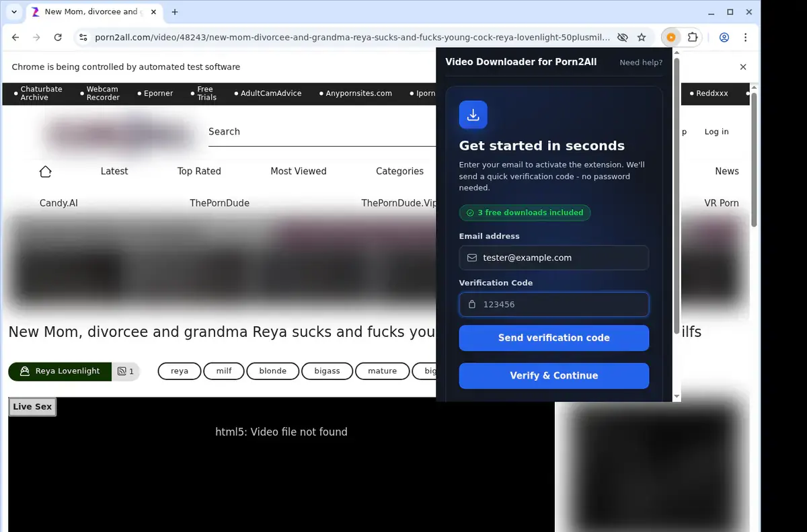Image resolution: width=807 pixels, height=532 pixels.
Task: Open the Most Viewed menu item
Action: point(299,172)
